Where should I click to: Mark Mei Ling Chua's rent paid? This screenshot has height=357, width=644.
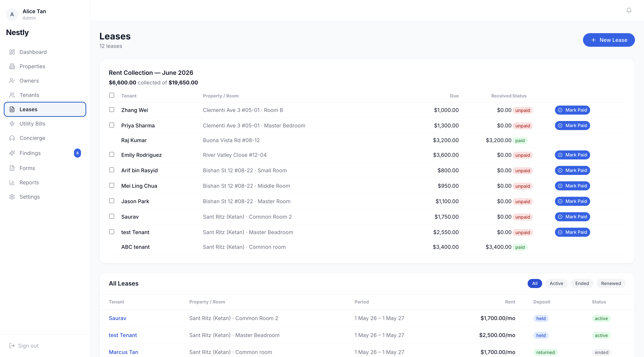(572, 186)
